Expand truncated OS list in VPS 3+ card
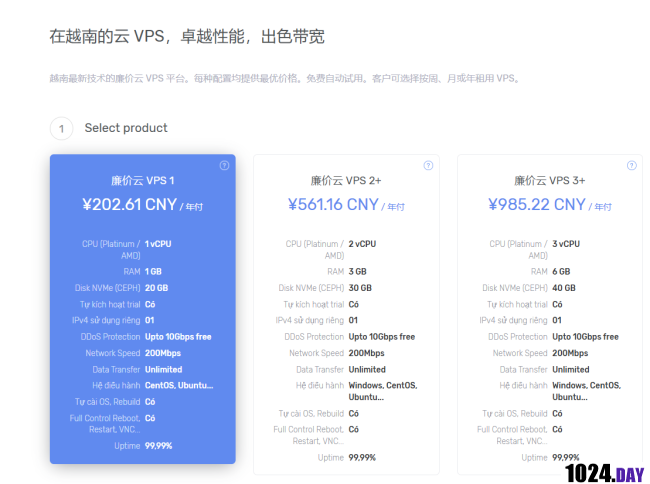This screenshot has width=650, height=484. coord(586,391)
